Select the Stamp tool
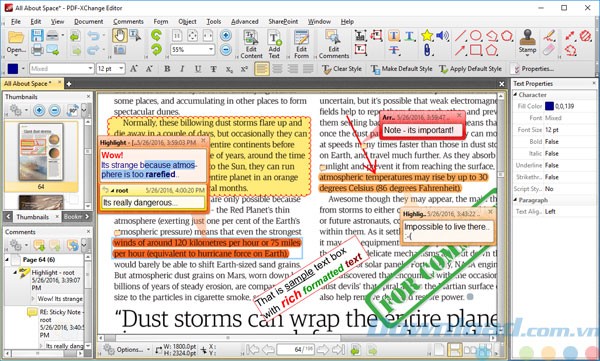The height and width of the screenshot is (361, 600). (527, 41)
